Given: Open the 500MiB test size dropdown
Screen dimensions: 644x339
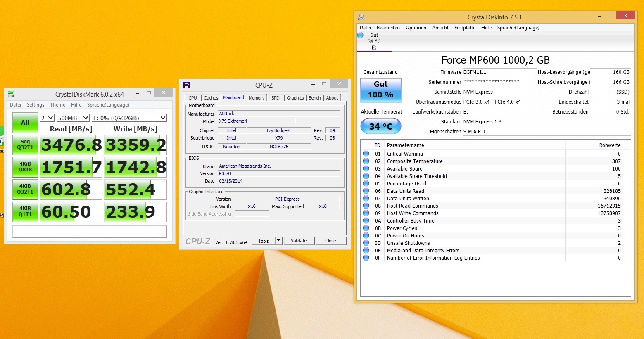Looking at the screenshot, I should (x=73, y=118).
